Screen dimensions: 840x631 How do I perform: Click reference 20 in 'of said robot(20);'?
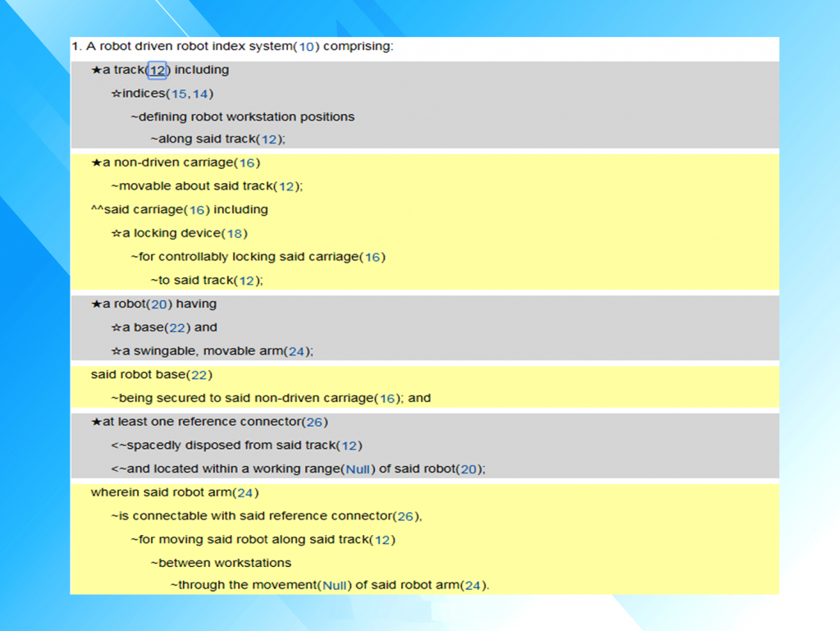click(468, 469)
